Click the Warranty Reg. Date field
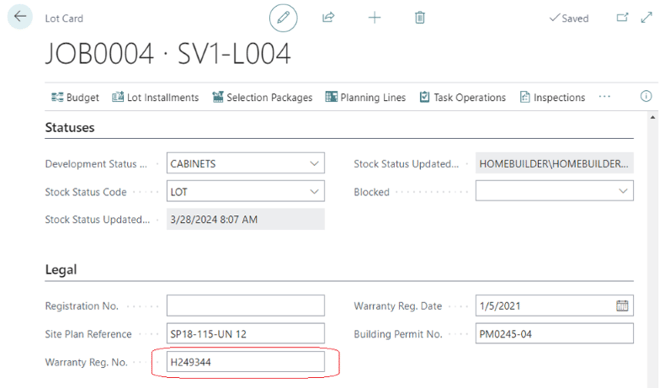The image size is (670, 388). point(554,306)
